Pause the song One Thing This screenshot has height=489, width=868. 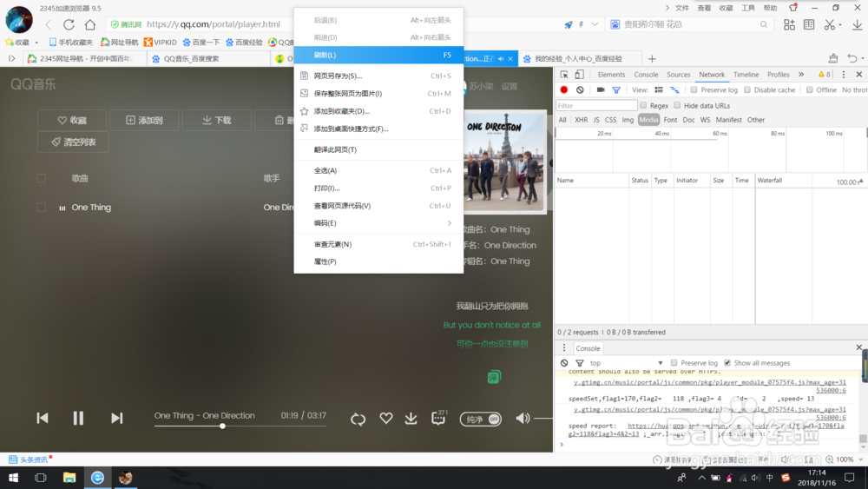coord(78,418)
